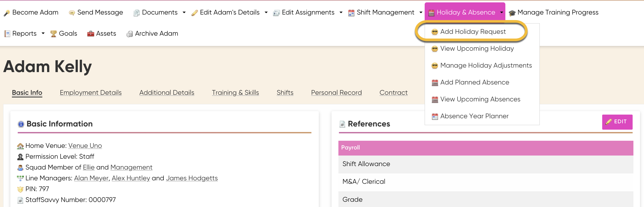Choose Manage Holiday Adjustments from menu
The height and width of the screenshot is (207, 644).
pos(486,65)
